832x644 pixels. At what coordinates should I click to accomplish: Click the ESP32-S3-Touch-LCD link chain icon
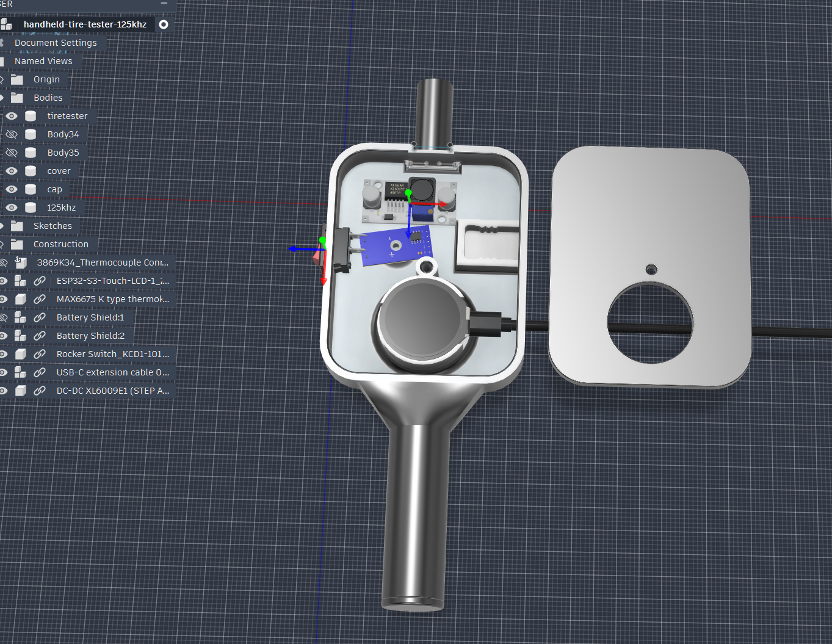pos(40,281)
